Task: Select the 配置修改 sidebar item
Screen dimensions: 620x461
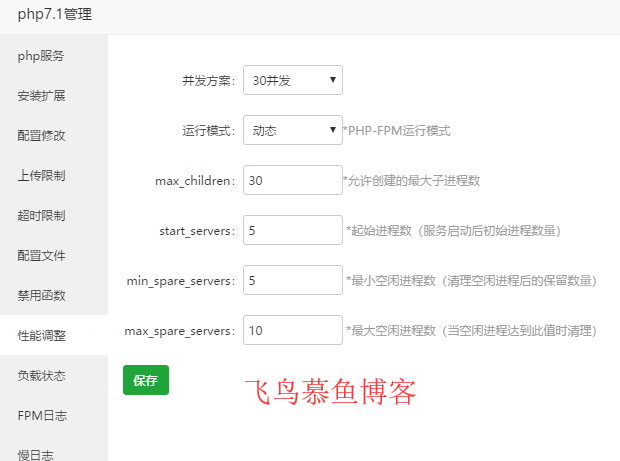Action: pos(41,136)
